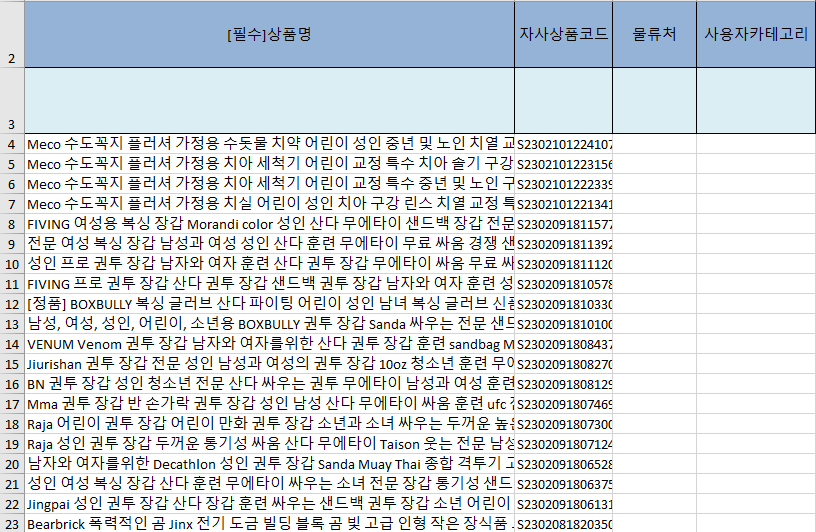The width and height of the screenshot is (816, 532).
Task: Click row 5 cell 'Meco 수도꼭지 플러셔 가정용 치아 세척기 어린이 교정 특수 치아 솔기'
Action: click(270, 164)
